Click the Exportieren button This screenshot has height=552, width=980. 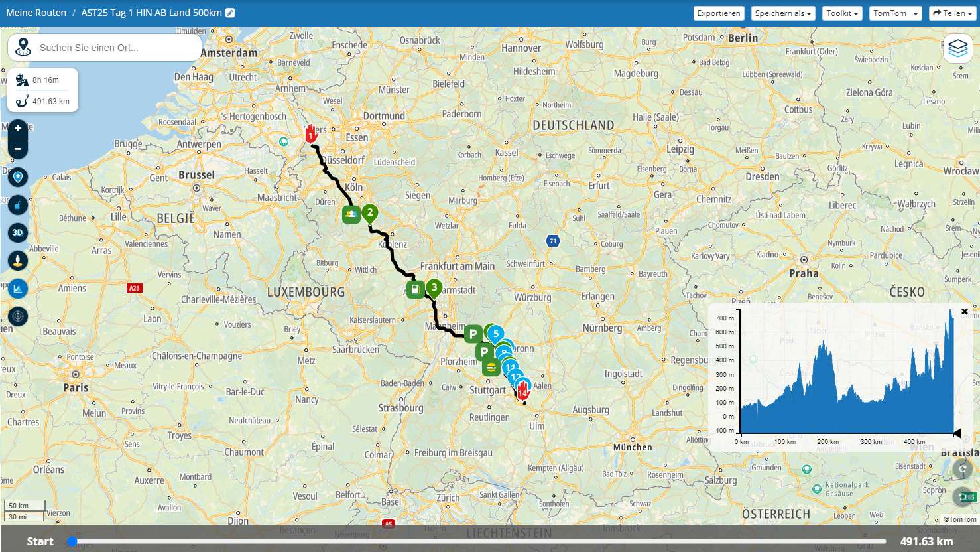coord(718,13)
